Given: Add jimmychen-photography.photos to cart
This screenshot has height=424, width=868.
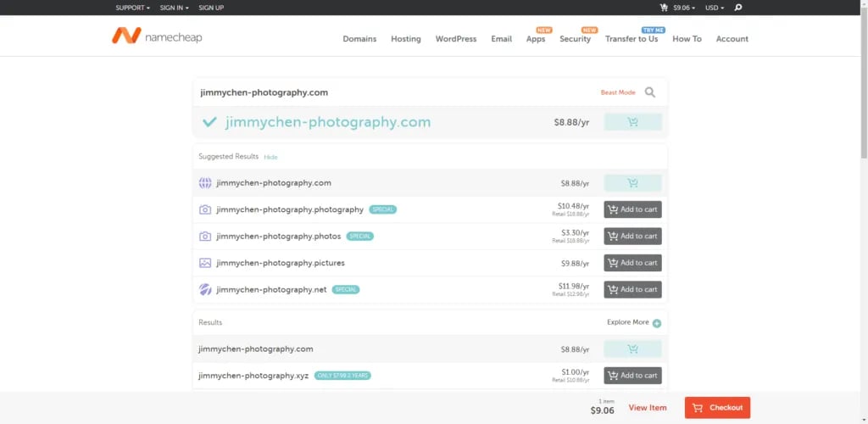Looking at the screenshot, I should point(632,236).
